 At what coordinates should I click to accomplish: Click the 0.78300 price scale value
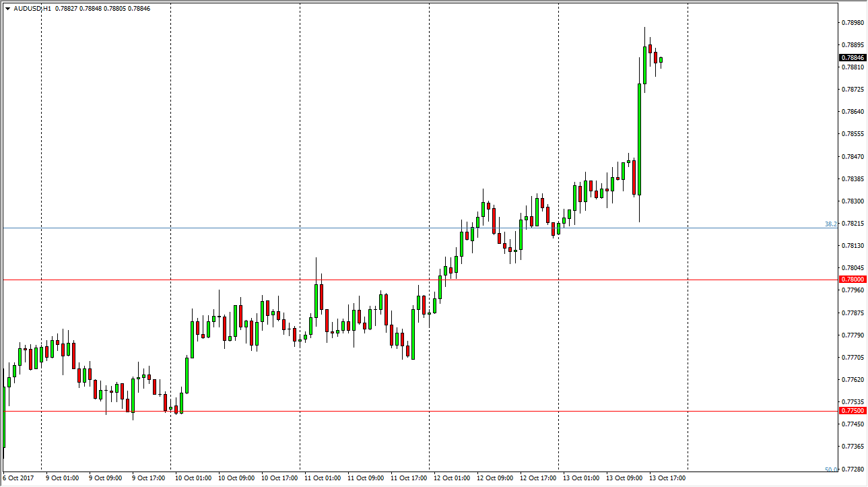pos(853,201)
